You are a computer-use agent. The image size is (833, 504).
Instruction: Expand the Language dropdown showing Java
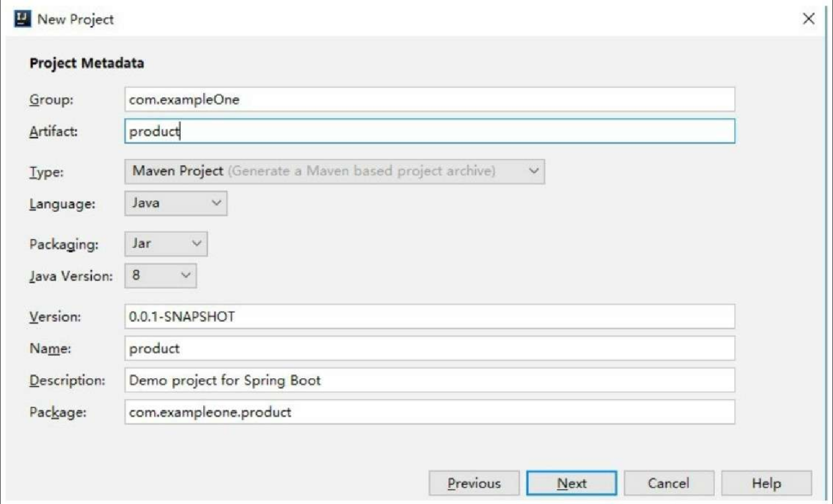pyautogui.click(x=176, y=203)
